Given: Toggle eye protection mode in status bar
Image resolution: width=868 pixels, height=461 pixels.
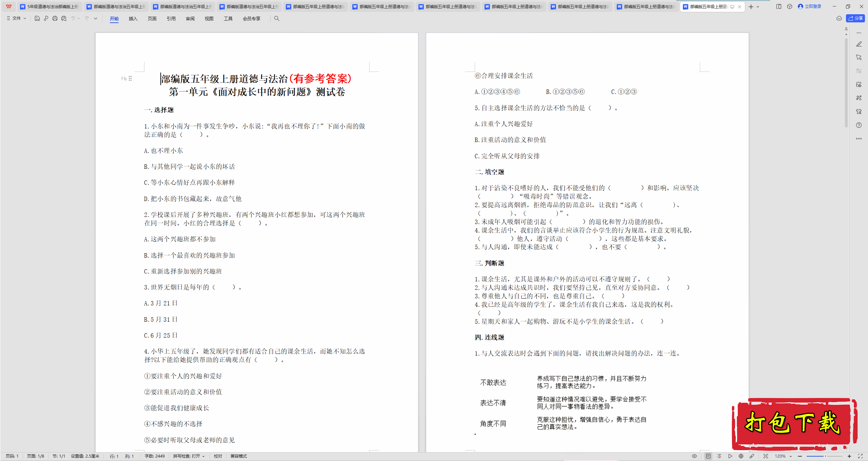Looking at the screenshot, I should [x=694, y=456].
